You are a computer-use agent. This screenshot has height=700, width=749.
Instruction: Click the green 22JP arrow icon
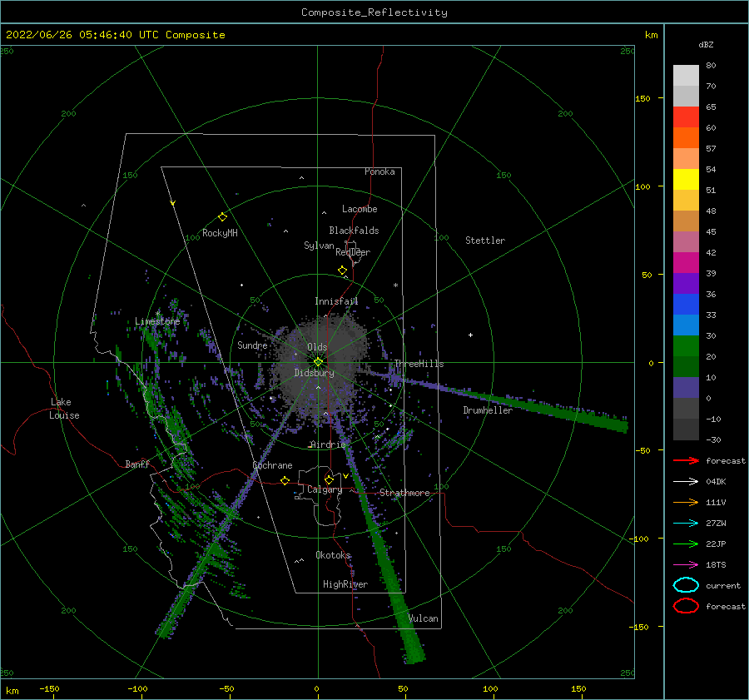coord(686,544)
